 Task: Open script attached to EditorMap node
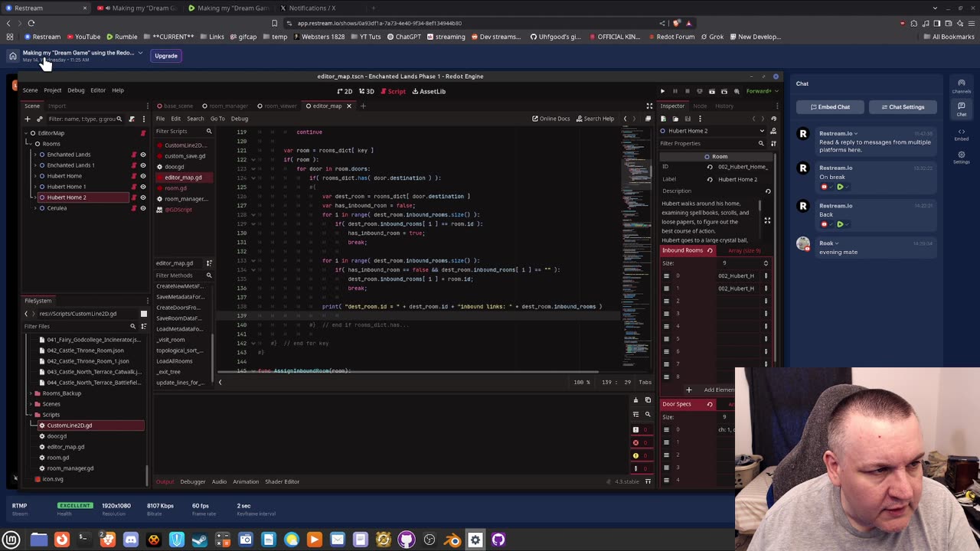[x=142, y=133]
